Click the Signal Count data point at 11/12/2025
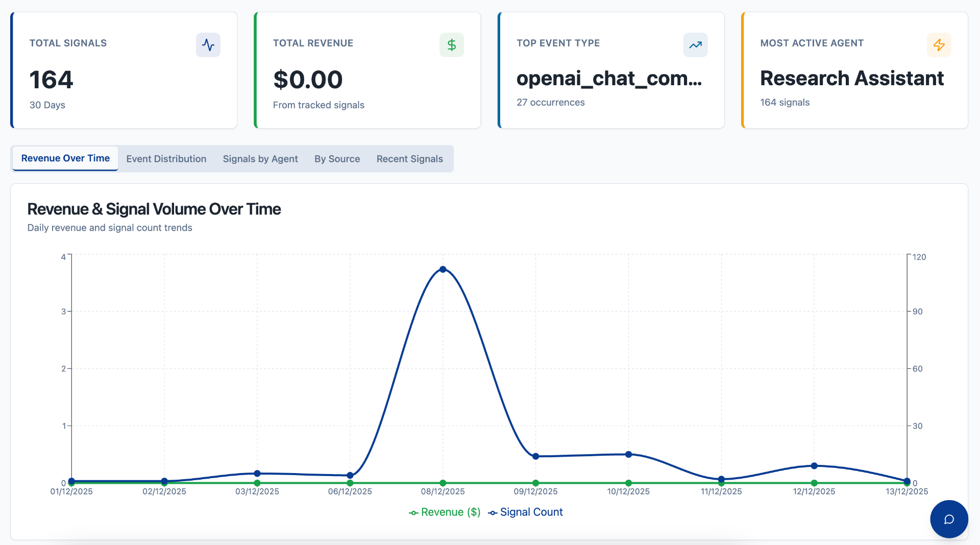 (721, 479)
